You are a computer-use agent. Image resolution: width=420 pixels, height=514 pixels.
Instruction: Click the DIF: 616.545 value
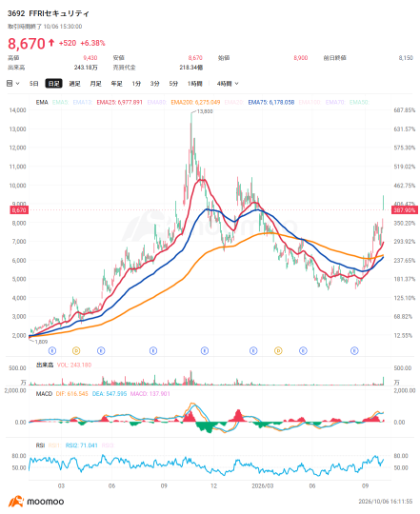[71, 394]
